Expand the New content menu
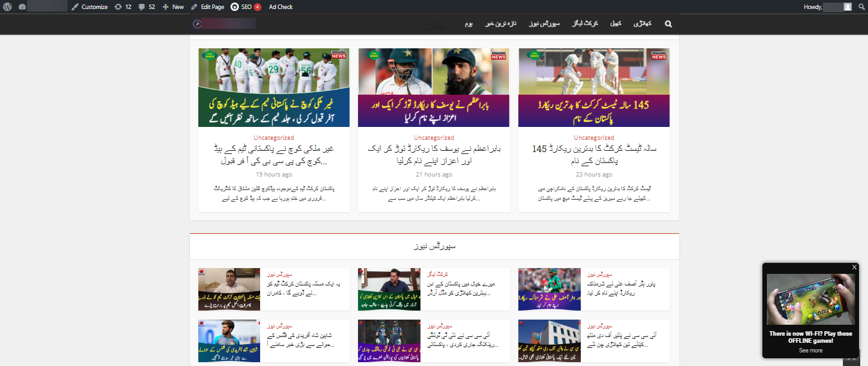This screenshot has width=868, height=366. tap(173, 6)
